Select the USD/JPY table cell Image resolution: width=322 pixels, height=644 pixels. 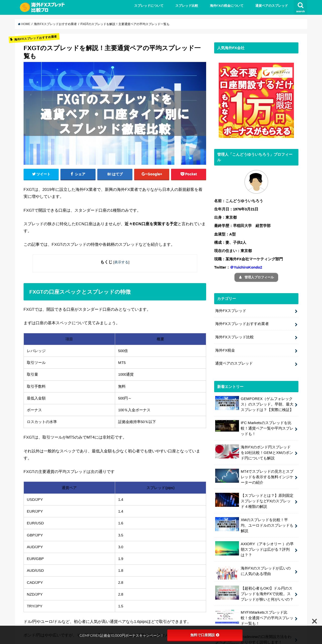(x=69, y=500)
